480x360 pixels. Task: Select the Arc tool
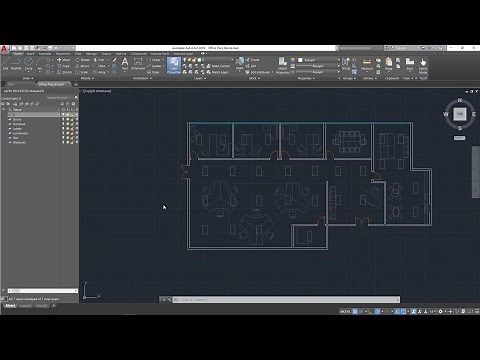coord(40,63)
